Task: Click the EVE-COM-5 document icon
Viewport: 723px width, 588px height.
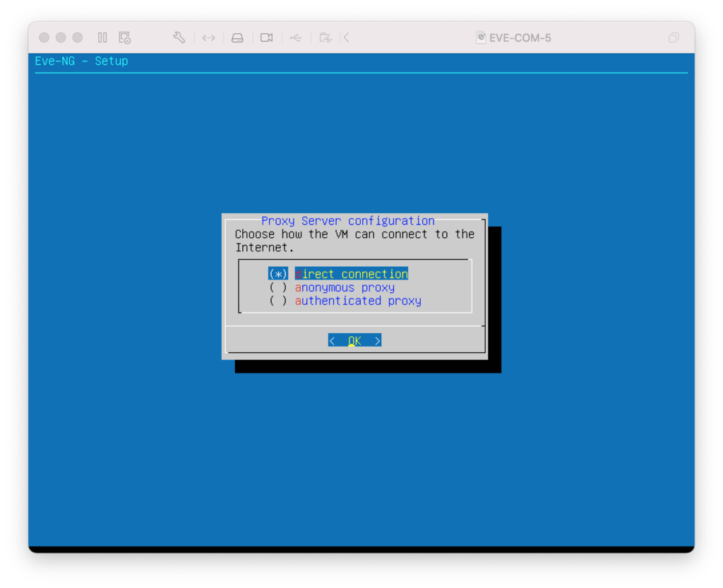Action: click(481, 37)
